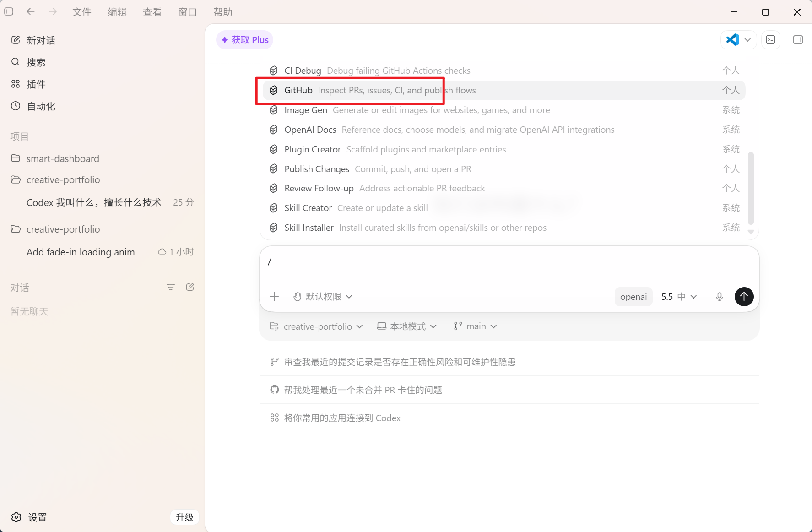Select the Plugin Creator skill
Image resolution: width=812 pixels, height=532 pixels.
point(504,149)
